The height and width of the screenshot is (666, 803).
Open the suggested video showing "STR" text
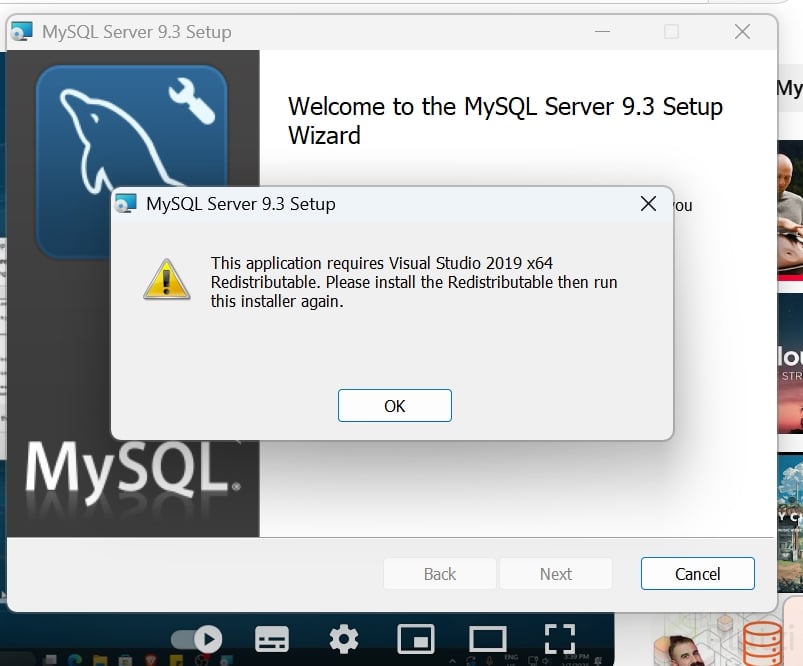790,364
